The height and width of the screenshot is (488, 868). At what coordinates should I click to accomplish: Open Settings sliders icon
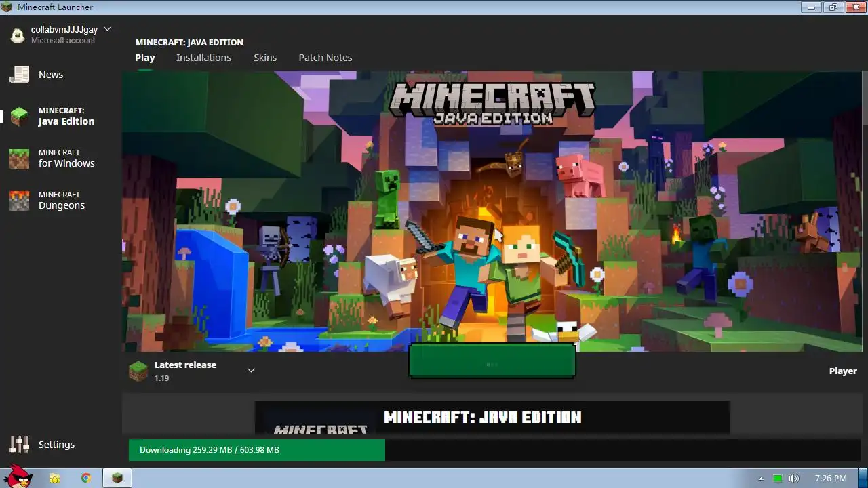pyautogui.click(x=19, y=445)
